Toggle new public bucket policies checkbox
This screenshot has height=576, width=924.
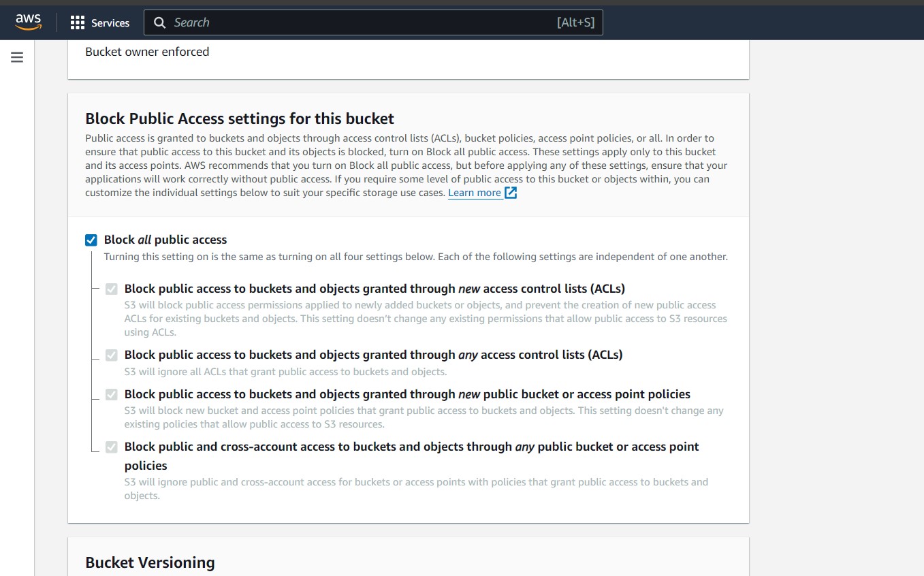[x=112, y=394]
